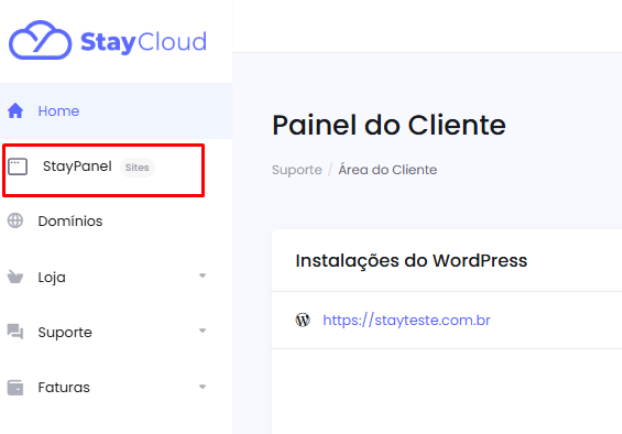Click the StayPanel window icon
Viewport: 622px width, 434px height.
[17, 167]
